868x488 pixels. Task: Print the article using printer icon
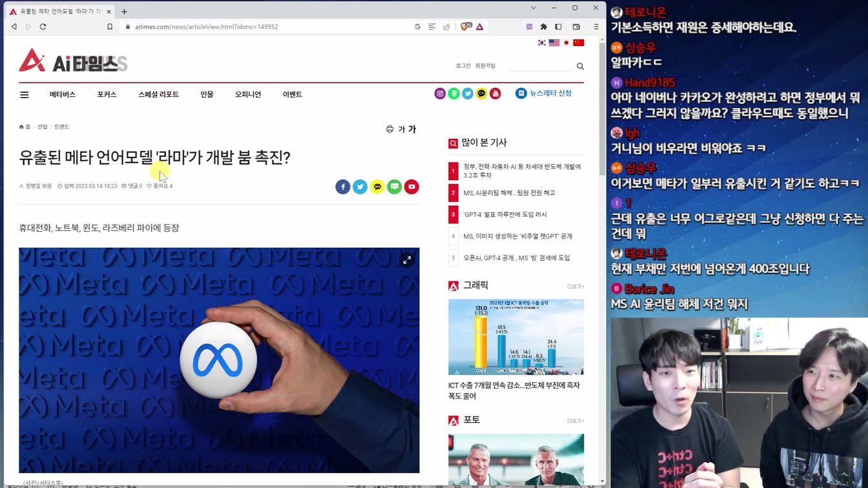pyautogui.click(x=389, y=129)
